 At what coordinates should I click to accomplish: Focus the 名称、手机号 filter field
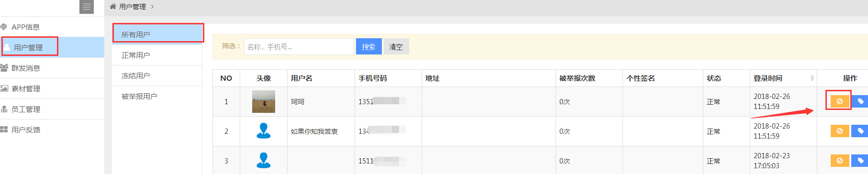pyautogui.click(x=299, y=46)
